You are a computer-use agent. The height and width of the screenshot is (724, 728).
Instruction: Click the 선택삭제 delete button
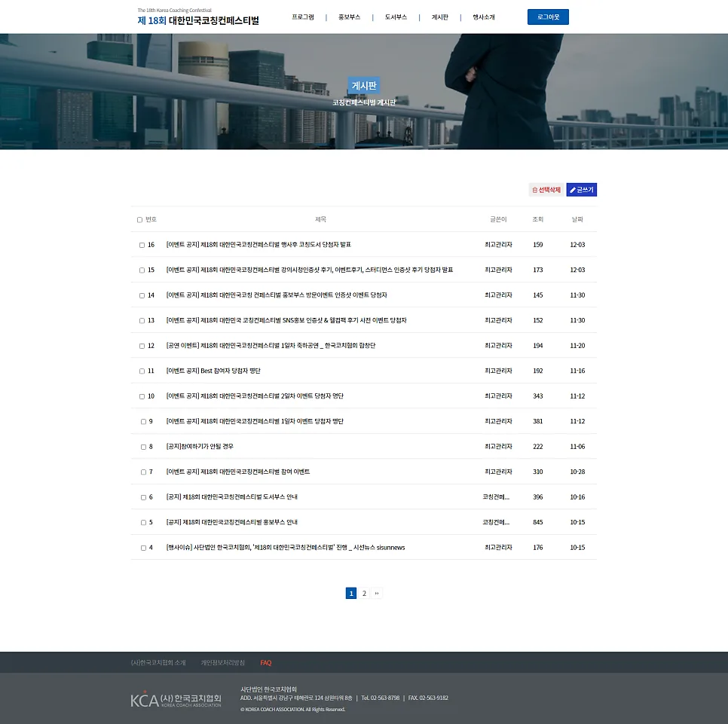pos(546,190)
